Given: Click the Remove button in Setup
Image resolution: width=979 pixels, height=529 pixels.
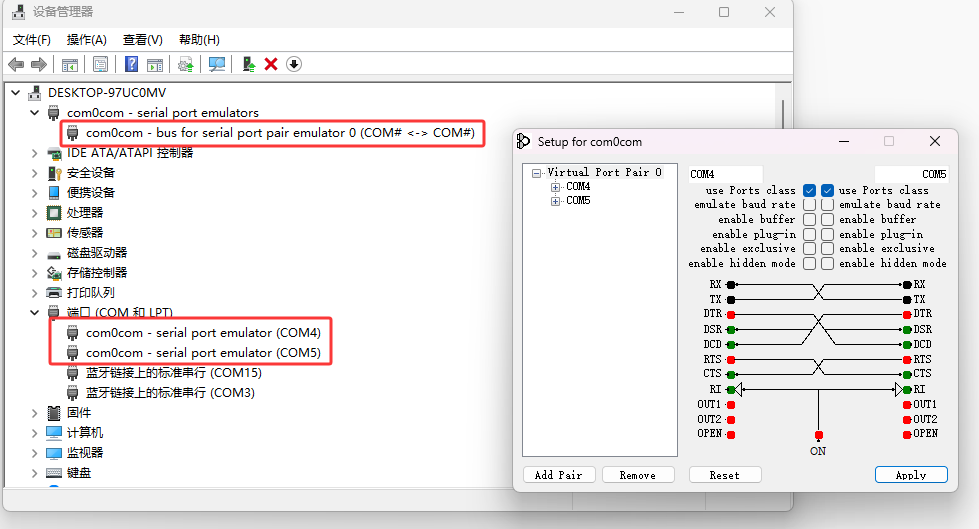Looking at the screenshot, I should 638,475.
